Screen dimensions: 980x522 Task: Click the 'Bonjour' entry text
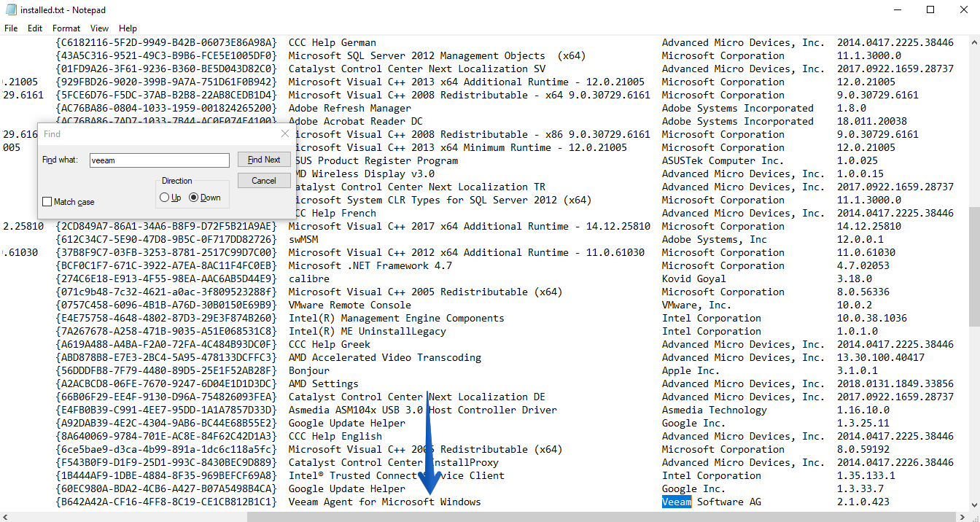click(x=309, y=370)
